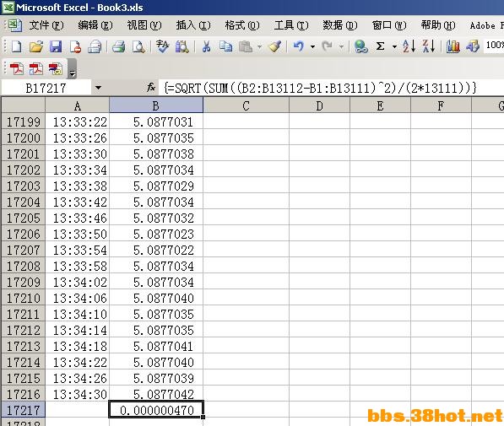Click the AutoSum sigma icon

(380, 46)
